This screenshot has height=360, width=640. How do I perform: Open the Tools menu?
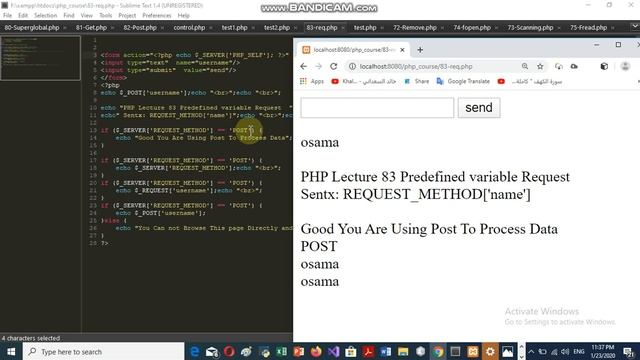(x=105, y=16)
